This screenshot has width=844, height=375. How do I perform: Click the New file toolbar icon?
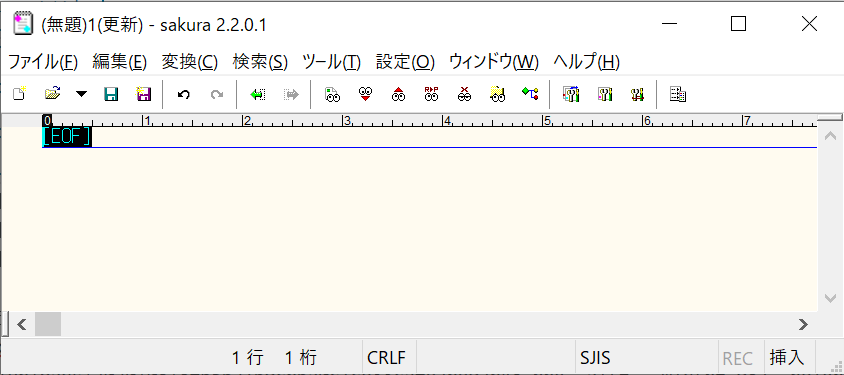click(x=19, y=95)
